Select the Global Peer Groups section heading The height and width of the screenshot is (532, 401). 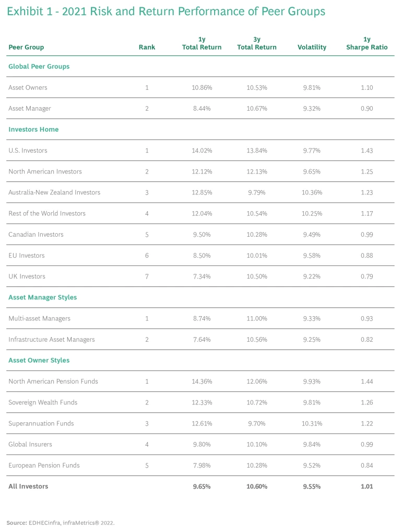[x=39, y=66]
